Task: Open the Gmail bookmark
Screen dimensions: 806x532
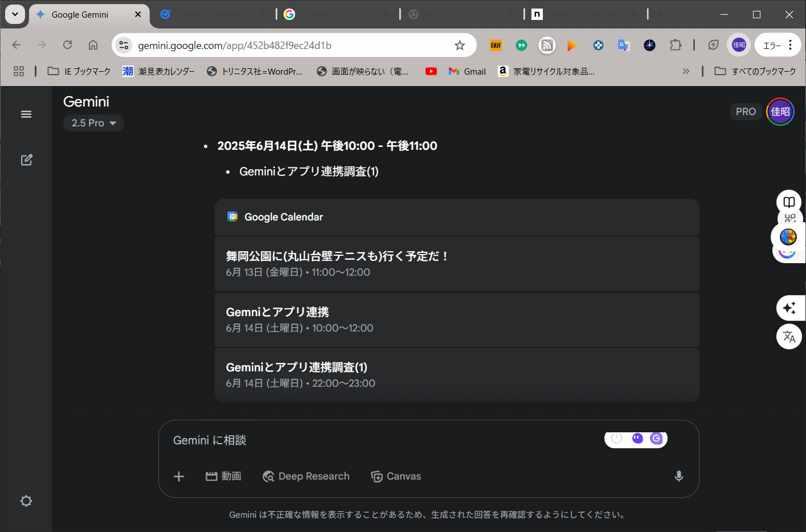Action: coord(467,71)
